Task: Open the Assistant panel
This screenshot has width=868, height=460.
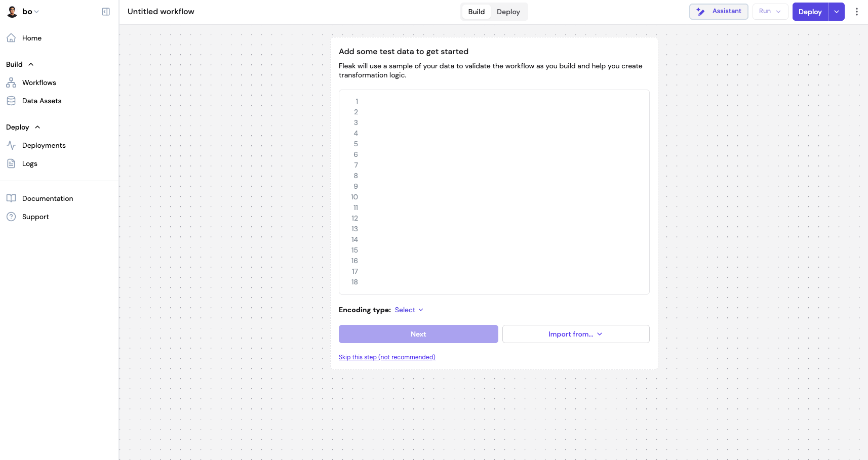Action: (x=719, y=11)
